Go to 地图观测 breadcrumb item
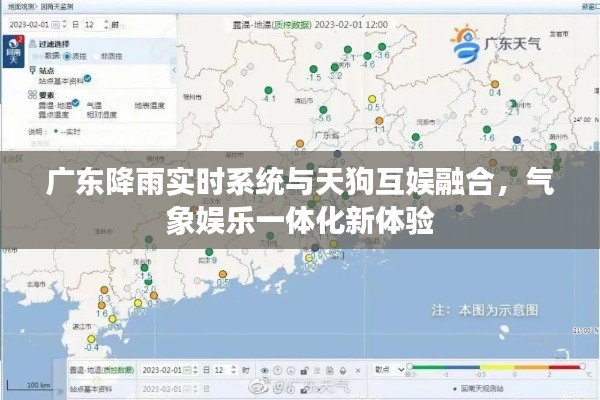Image resolution: width=600 pixels, height=400 pixels. (x=20, y=7)
